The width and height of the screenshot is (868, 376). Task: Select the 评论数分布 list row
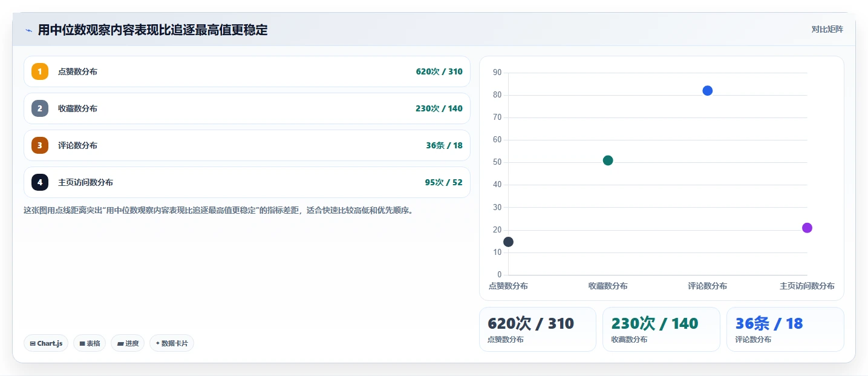tap(247, 145)
